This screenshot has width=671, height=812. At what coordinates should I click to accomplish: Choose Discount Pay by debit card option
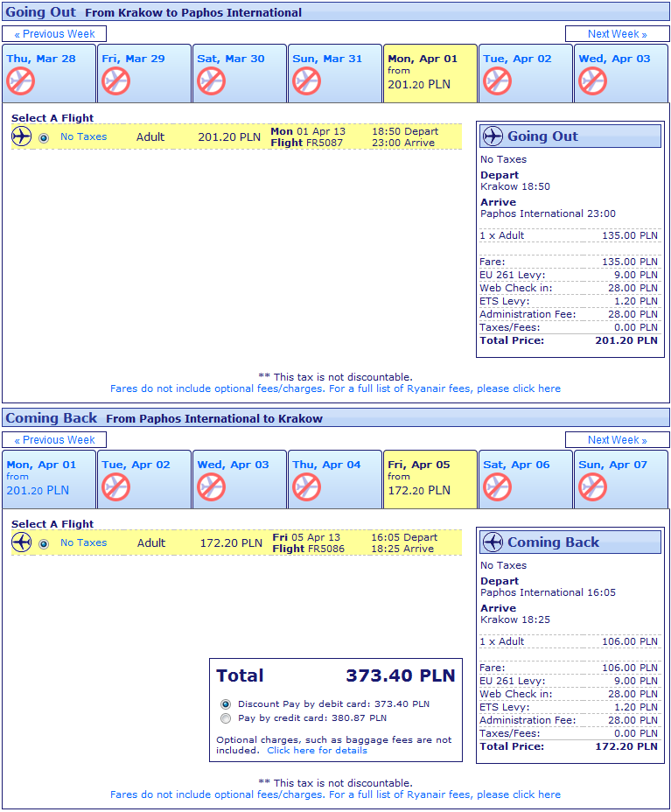[226, 703]
